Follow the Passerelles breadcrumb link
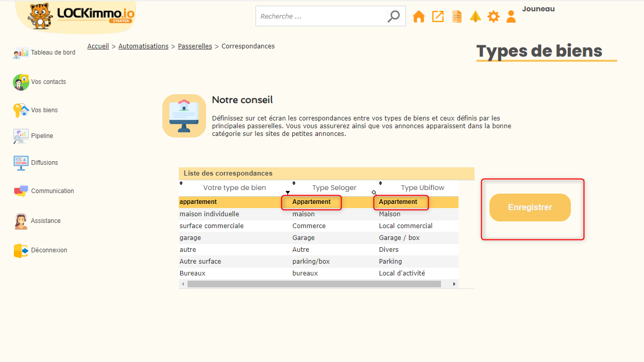644x362 pixels. [195, 46]
